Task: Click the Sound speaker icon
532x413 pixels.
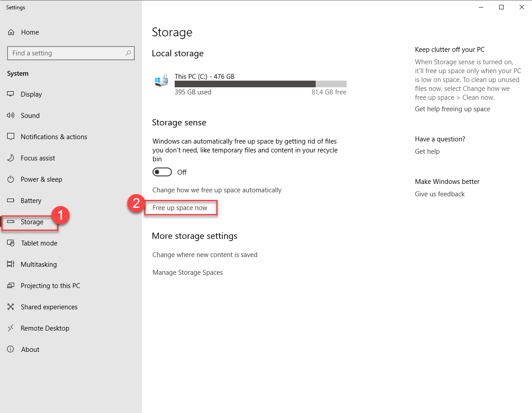Action: point(11,116)
